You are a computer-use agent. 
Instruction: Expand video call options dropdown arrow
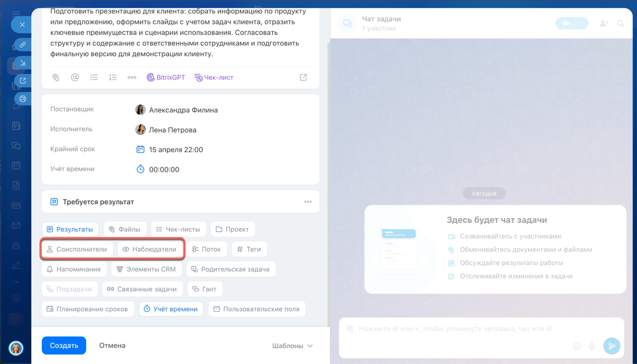pyautogui.click(x=580, y=23)
